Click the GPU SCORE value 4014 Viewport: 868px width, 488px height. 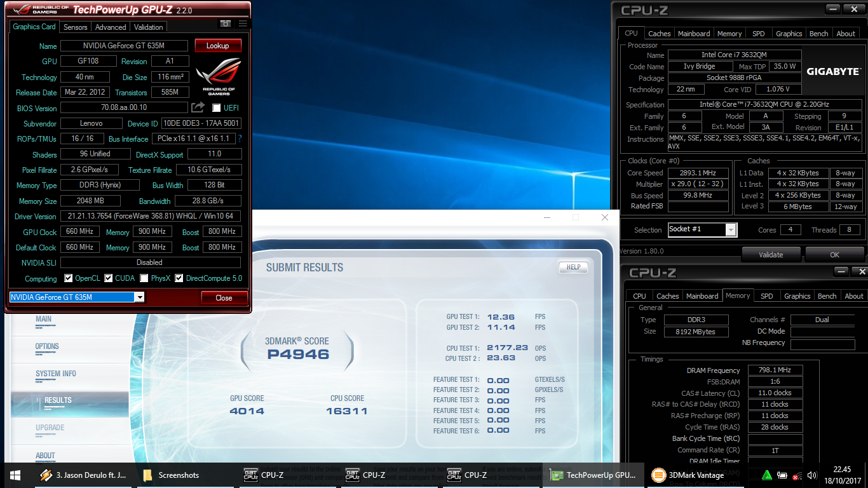[x=247, y=411]
